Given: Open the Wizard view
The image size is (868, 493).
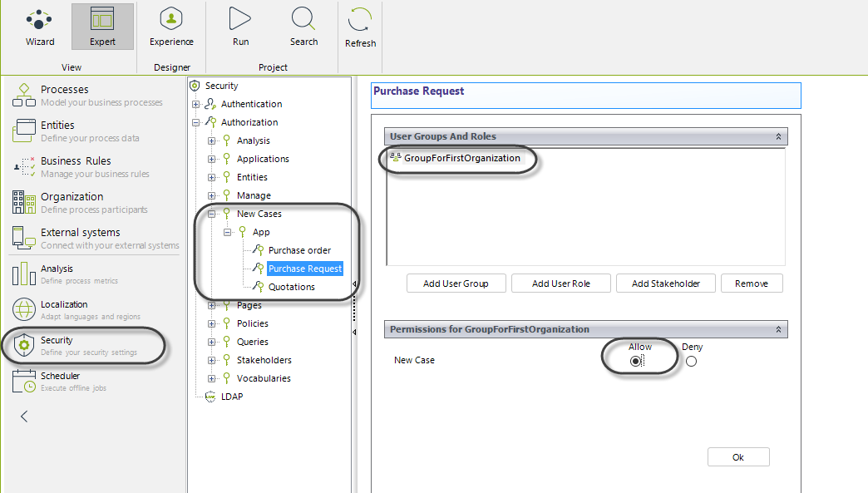Looking at the screenshot, I should tap(40, 27).
